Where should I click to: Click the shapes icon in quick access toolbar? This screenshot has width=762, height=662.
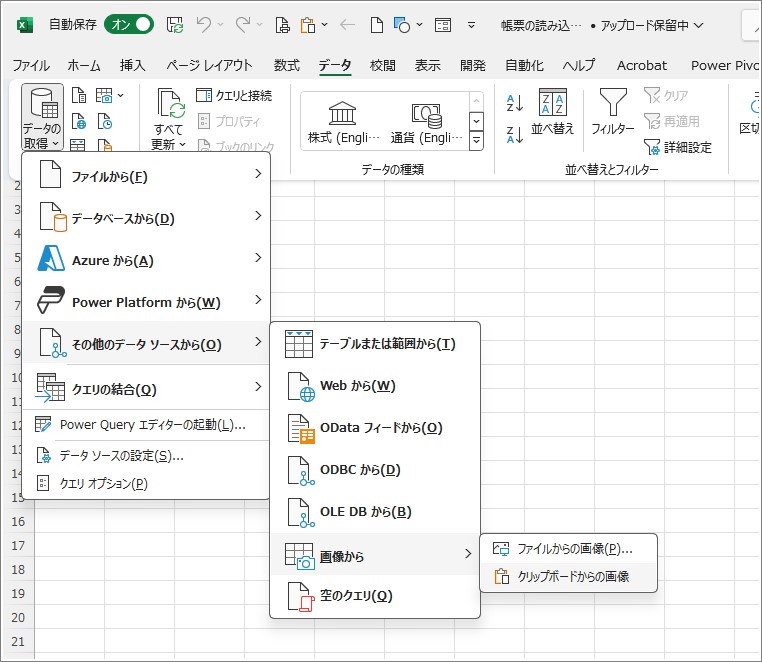(402, 24)
